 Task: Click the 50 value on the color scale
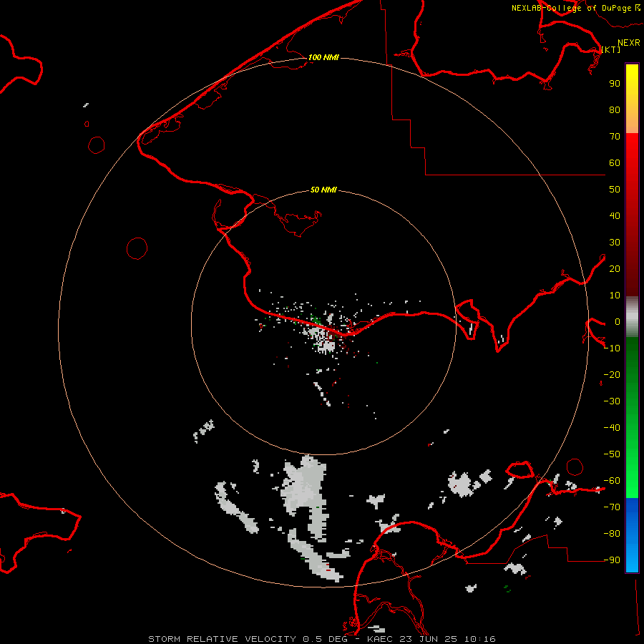point(615,190)
